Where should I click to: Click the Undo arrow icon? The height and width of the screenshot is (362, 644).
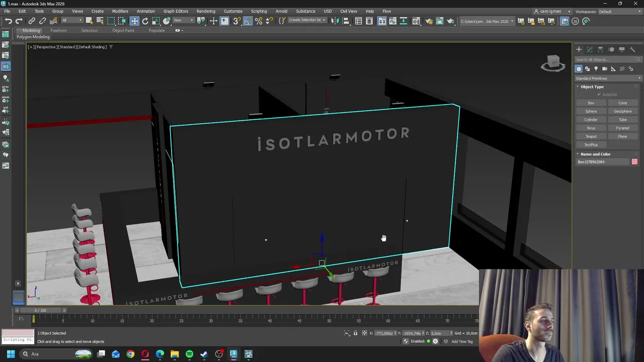9,21
